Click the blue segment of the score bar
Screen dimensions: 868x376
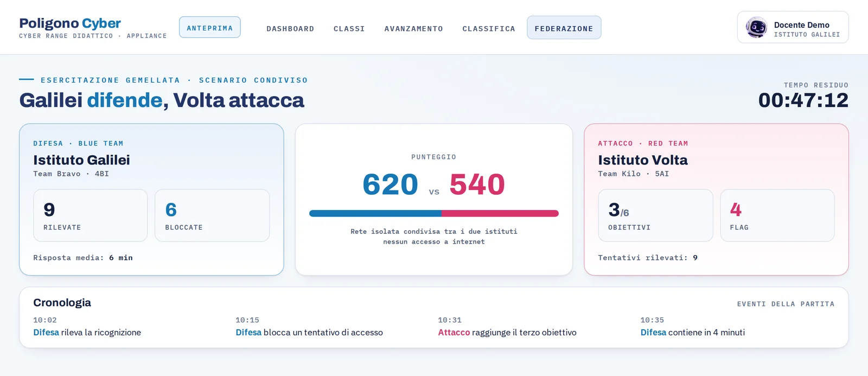[375, 214]
